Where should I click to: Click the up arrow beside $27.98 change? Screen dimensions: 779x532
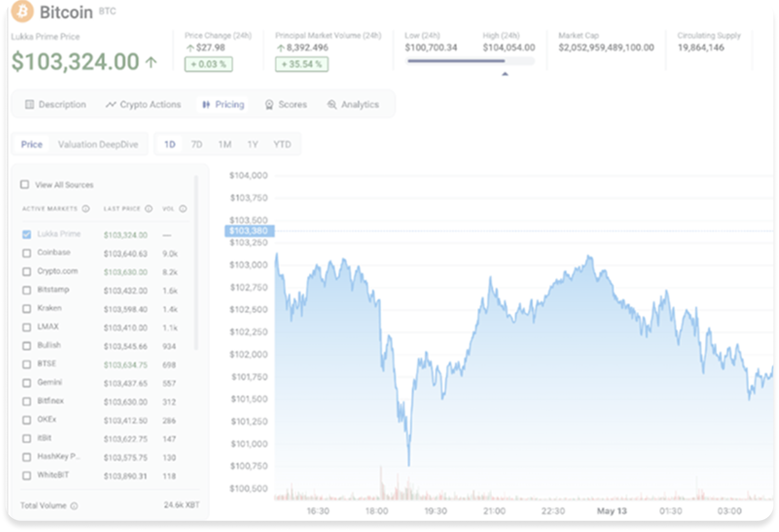(x=190, y=48)
